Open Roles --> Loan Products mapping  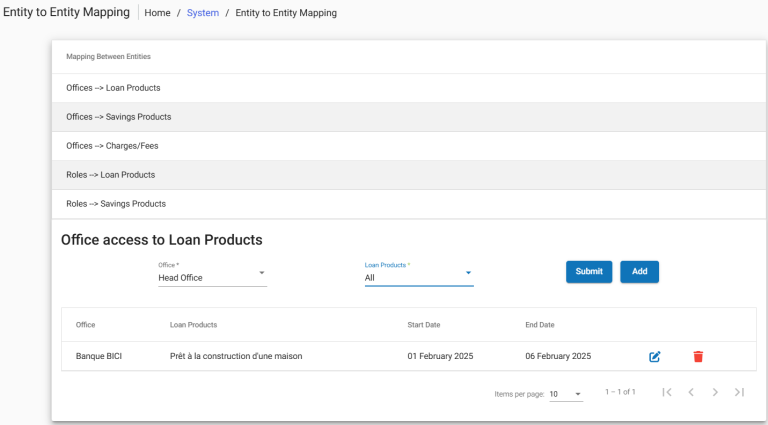click(x=110, y=175)
